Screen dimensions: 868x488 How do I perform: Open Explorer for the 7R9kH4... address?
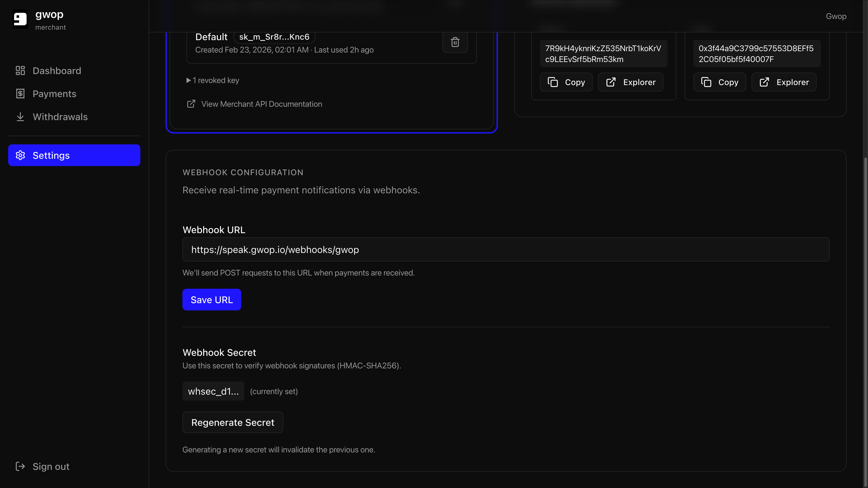[x=630, y=82]
